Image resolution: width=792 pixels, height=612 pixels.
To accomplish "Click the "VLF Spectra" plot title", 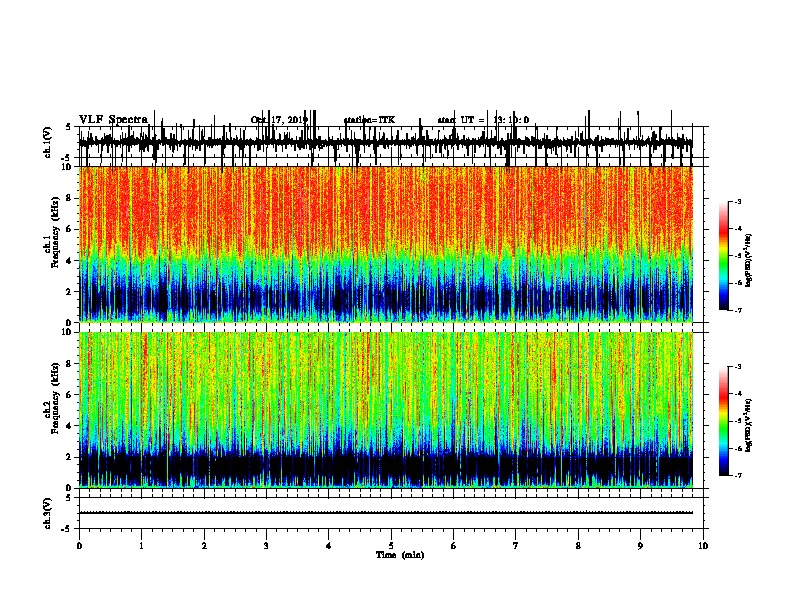I will [113, 120].
